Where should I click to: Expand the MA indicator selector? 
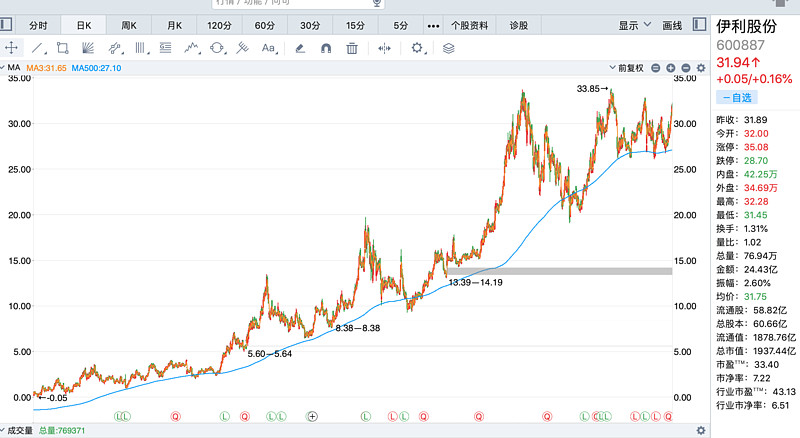[x=14, y=68]
